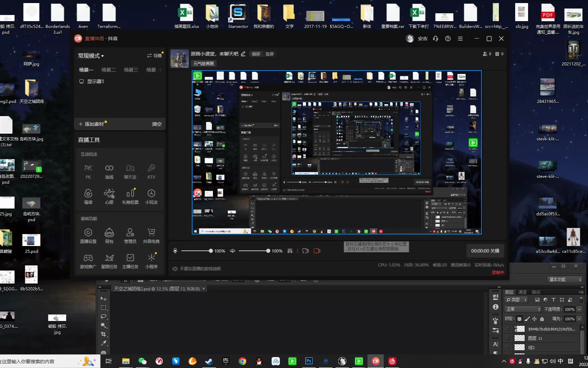
Task: Switch to 场景二 scene tab
Action: coord(109,70)
